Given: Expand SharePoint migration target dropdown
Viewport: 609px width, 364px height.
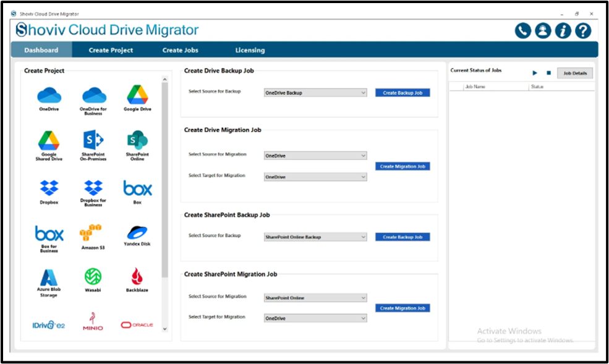Looking at the screenshot, I should tap(315, 318).
